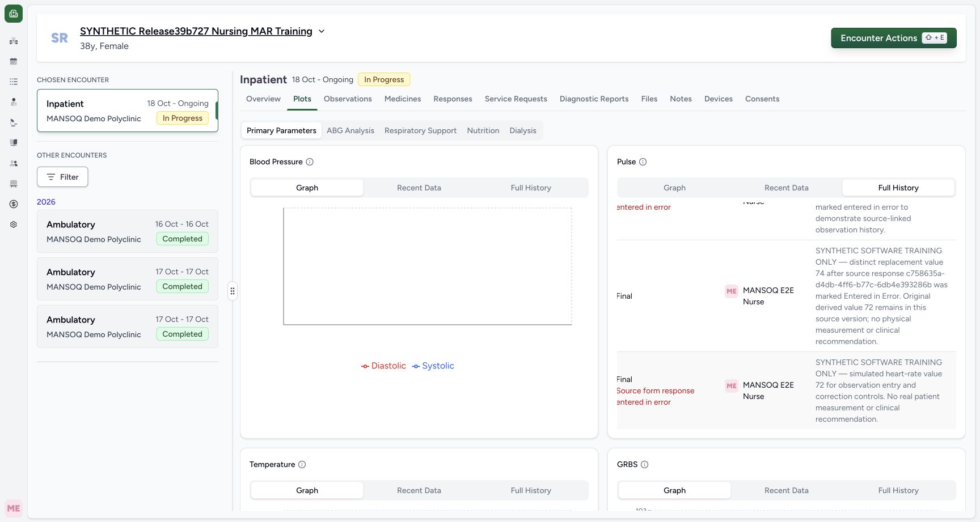The height and width of the screenshot is (522, 980).
Task: Open the Filter for other encounters
Action: pyautogui.click(x=62, y=177)
